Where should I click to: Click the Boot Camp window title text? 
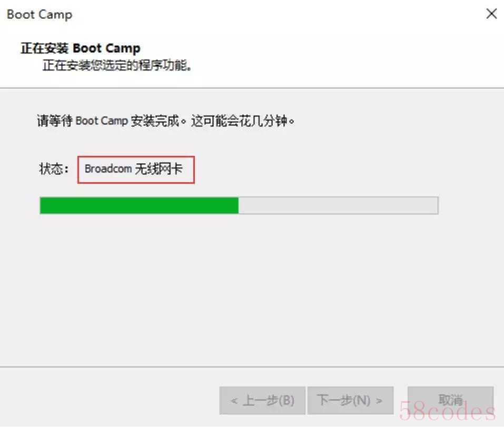(x=39, y=14)
